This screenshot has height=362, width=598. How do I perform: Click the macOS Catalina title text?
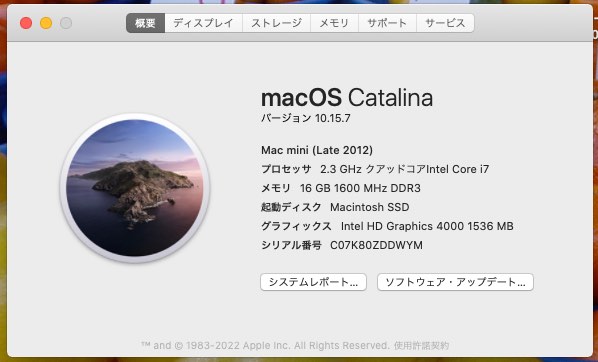347,98
